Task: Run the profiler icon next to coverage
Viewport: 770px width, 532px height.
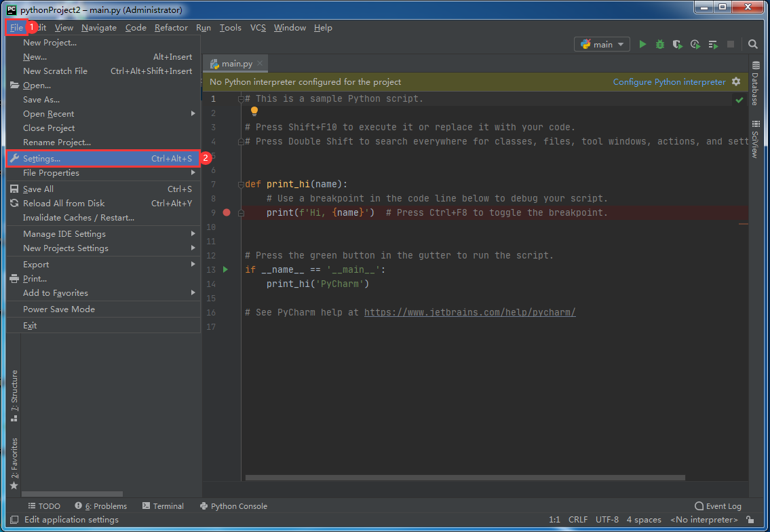Action: [x=695, y=43]
